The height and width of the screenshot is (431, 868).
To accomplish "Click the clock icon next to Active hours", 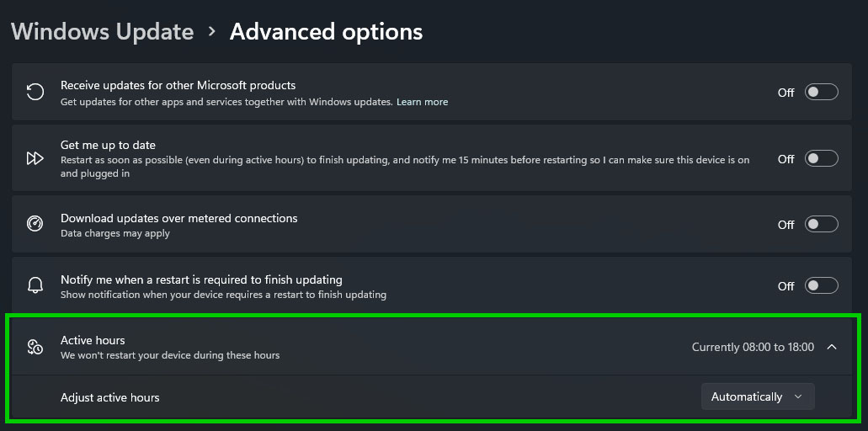I will pos(35,347).
